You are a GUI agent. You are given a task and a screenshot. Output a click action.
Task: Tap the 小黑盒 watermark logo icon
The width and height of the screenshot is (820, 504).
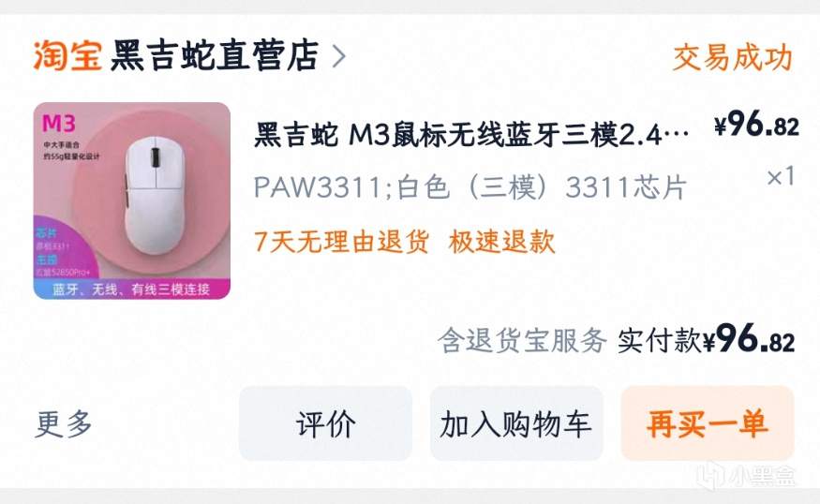click(x=710, y=475)
